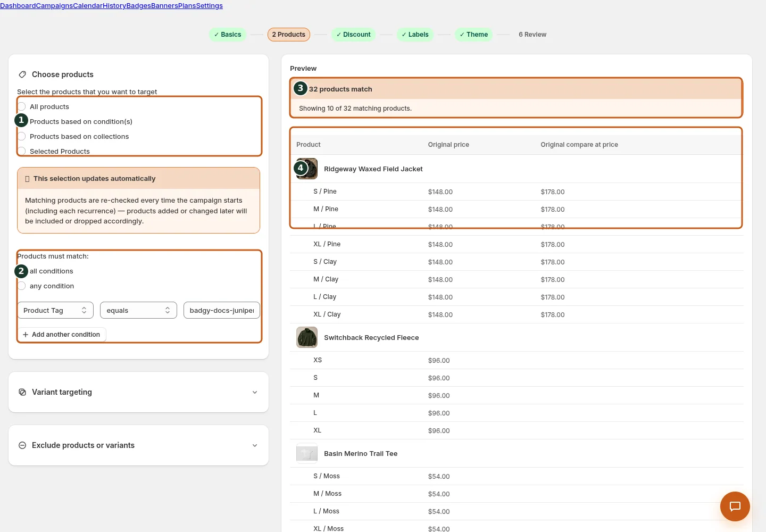Click the Exclude products or variants icon
Screen dimensions: 766x532
pos(22,445)
